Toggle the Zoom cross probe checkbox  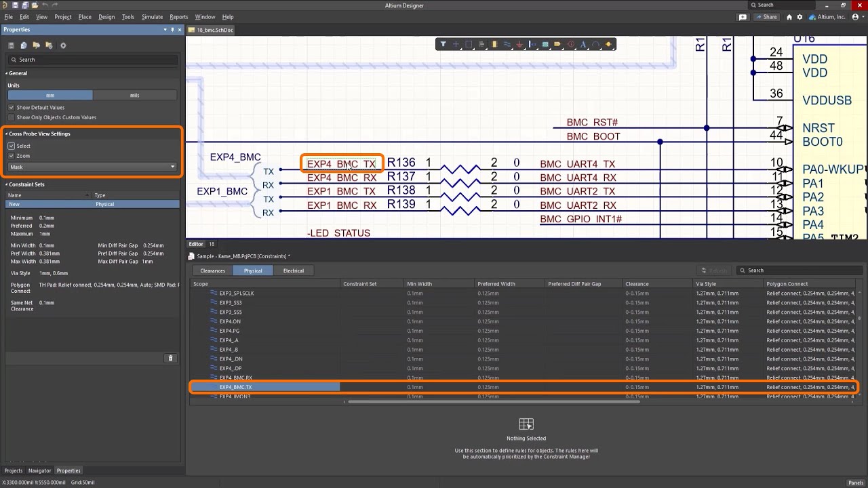pyautogui.click(x=12, y=156)
